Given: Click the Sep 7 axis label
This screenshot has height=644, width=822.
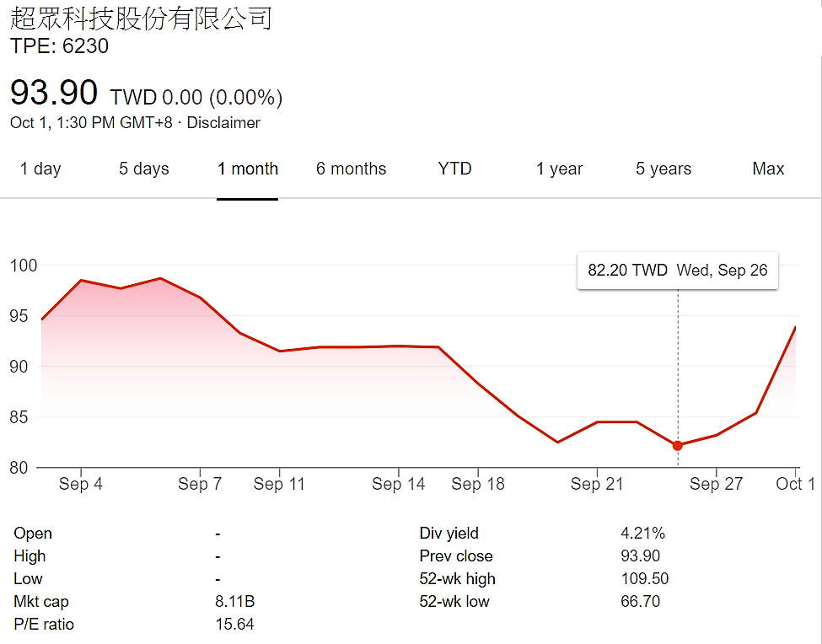Looking at the screenshot, I should (200, 484).
